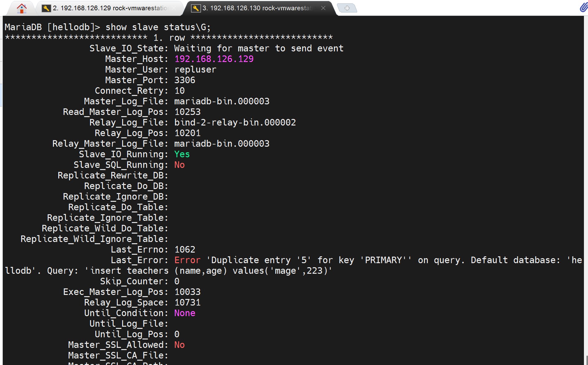Image resolution: width=588 pixels, height=365 pixels.
Task: Click the red Error word in Last_Error
Action: pos(187,260)
